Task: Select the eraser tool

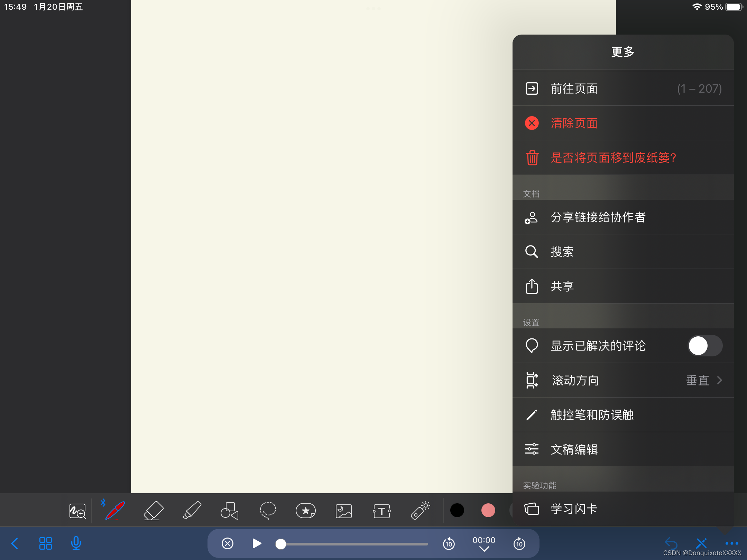Action: tap(153, 510)
